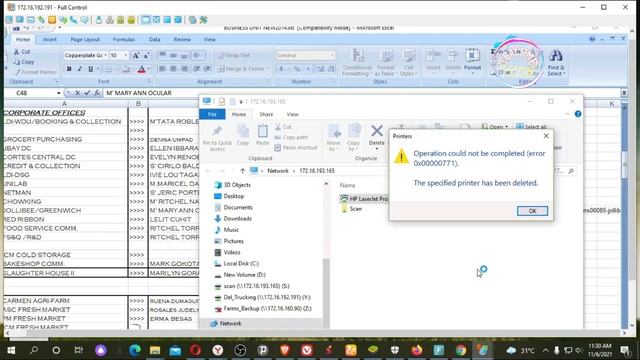640x360 pixels.
Task: Open the General number format dropdown
Action: (x=332, y=55)
